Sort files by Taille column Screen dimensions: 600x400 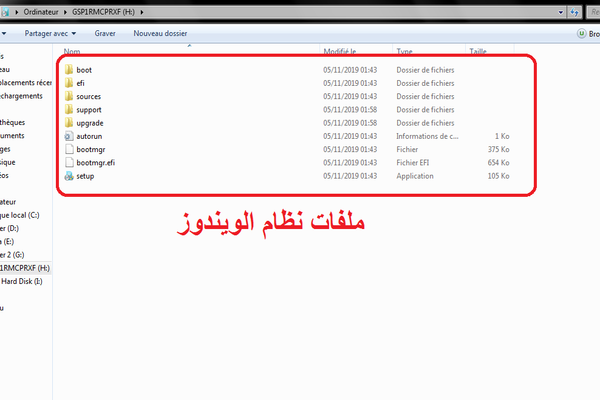[x=478, y=50]
